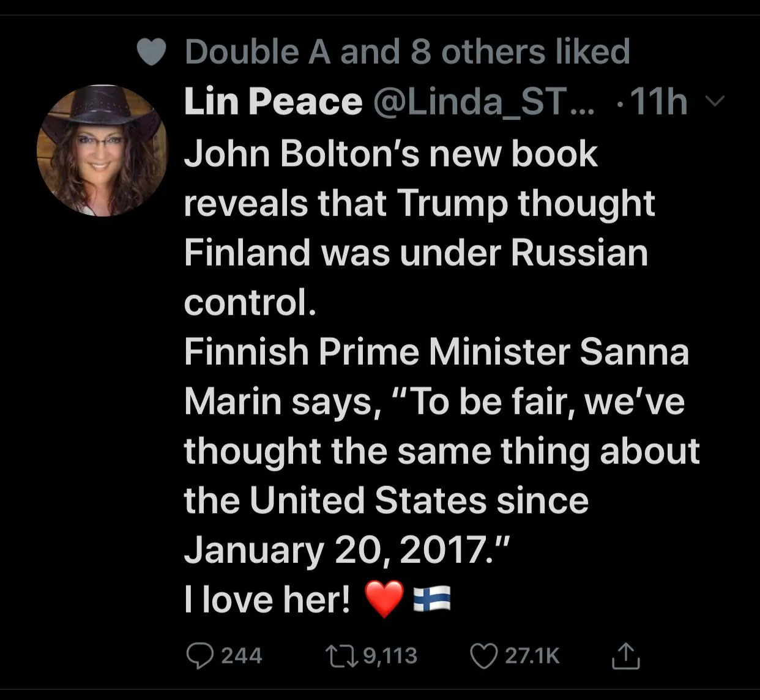Screen dimensions: 760x700
Task: Click the 244 replies count
Action: (x=241, y=656)
